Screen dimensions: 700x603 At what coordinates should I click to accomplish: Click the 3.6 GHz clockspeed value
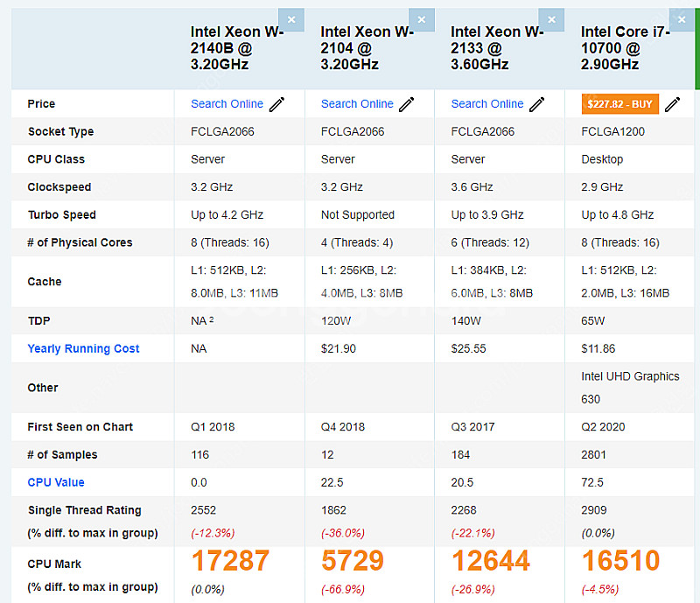click(x=472, y=187)
